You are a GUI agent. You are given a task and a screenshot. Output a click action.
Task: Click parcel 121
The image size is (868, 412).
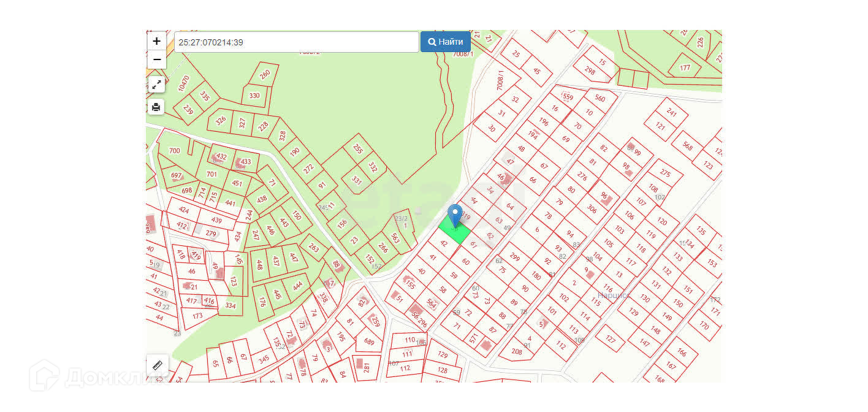click(x=660, y=126)
